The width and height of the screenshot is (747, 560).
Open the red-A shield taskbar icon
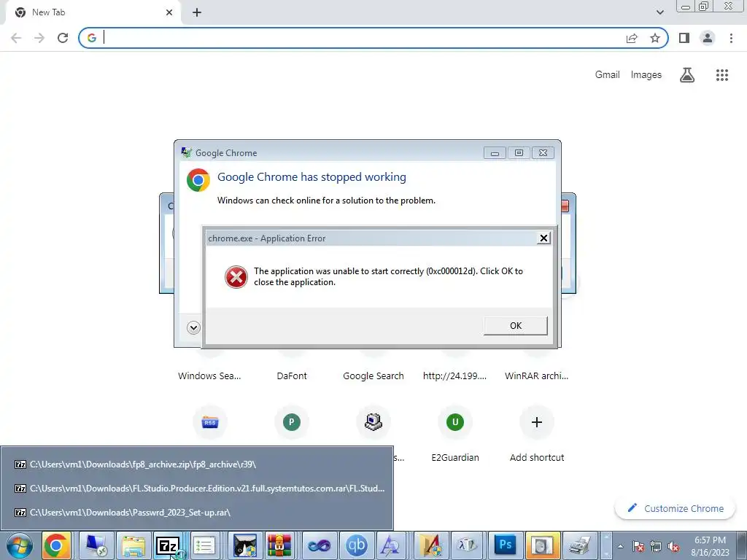(x=430, y=545)
